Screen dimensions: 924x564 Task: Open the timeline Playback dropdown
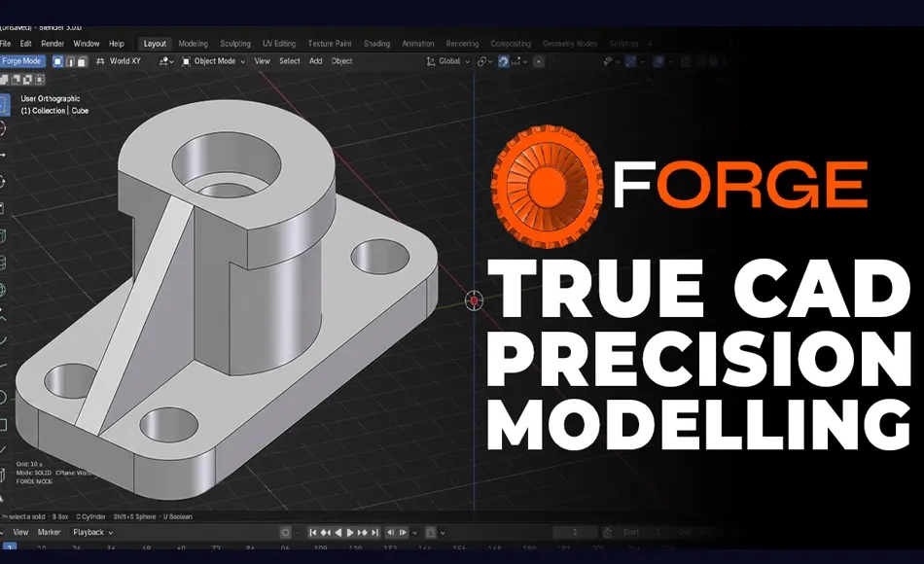click(x=92, y=532)
